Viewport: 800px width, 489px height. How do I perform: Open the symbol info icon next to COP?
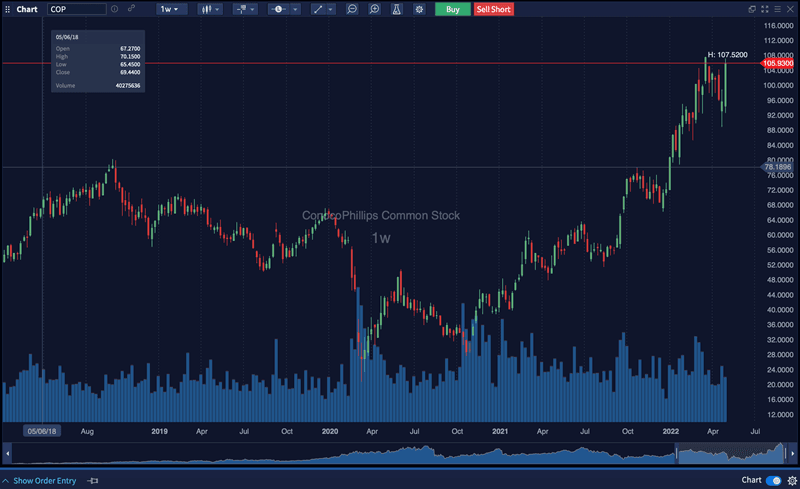(115, 9)
